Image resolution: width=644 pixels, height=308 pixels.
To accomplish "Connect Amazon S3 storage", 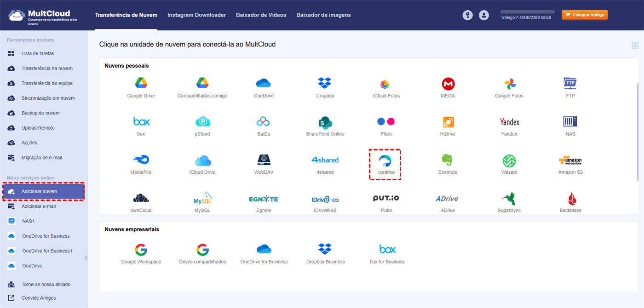I will click(x=570, y=160).
